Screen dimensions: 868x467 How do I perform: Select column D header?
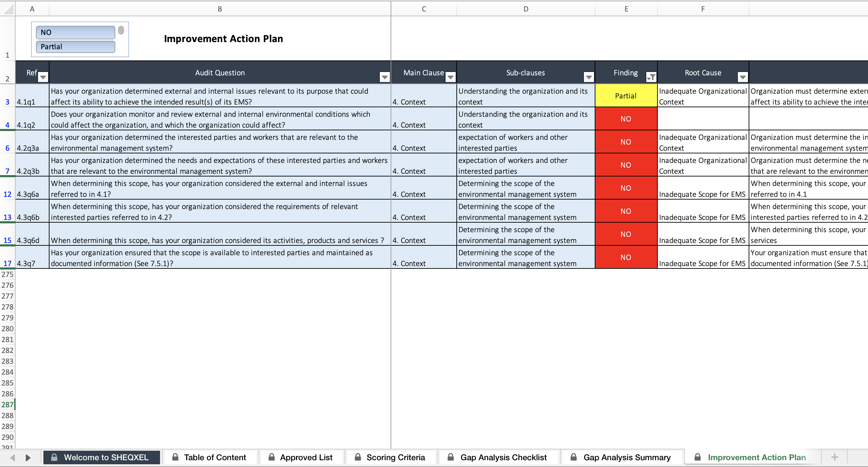[526, 9]
